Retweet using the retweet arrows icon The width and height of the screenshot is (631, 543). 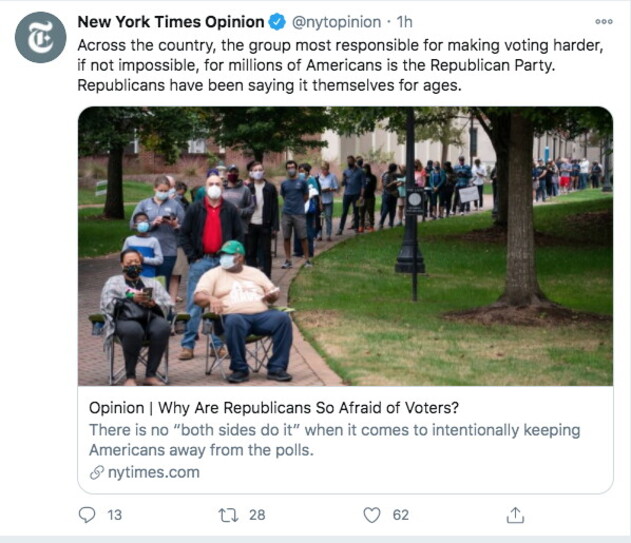227,515
